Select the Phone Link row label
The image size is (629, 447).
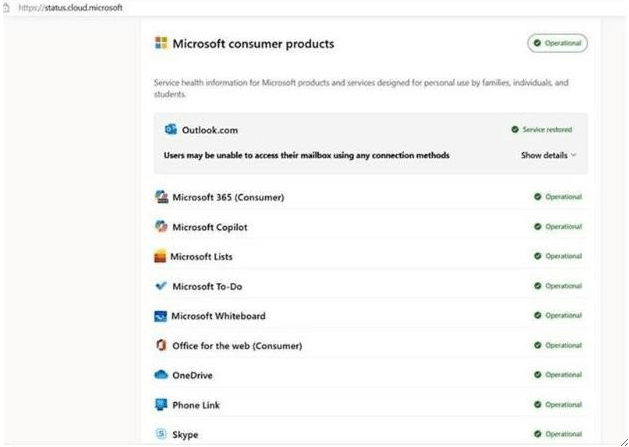tap(196, 405)
